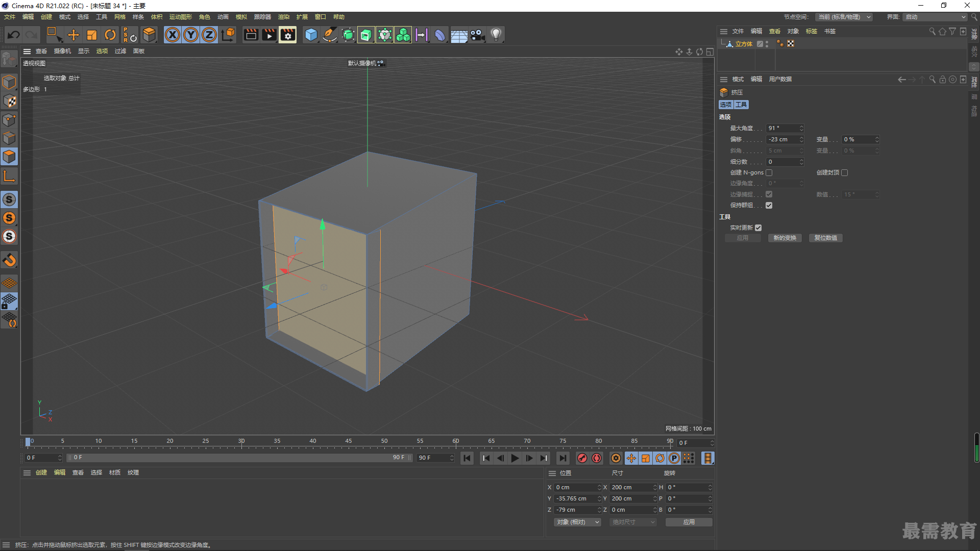Open Render Settings gear clapperboard
Screen dimensions: 980x551
[x=288, y=35]
